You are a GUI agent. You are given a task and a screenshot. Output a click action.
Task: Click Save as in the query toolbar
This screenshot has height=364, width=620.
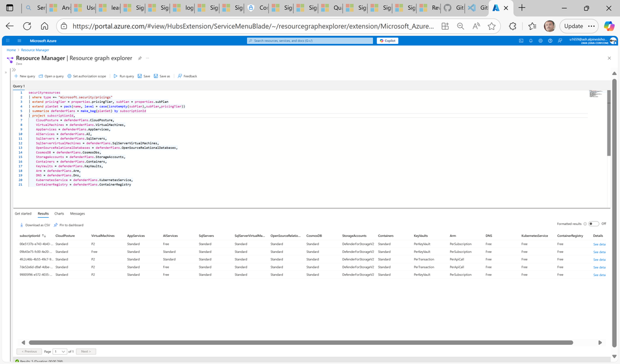(x=162, y=76)
